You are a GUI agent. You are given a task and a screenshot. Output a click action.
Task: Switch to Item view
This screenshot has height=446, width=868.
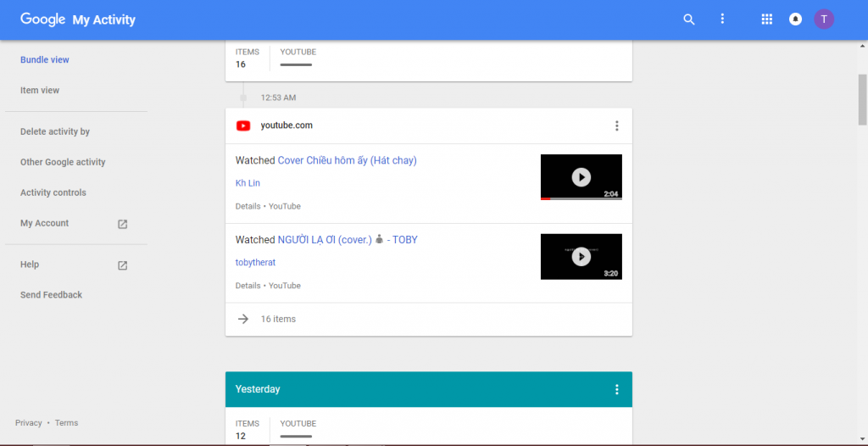click(40, 91)
